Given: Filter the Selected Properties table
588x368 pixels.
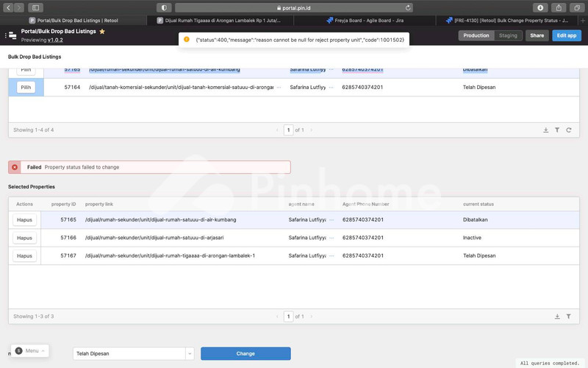Looking at the screenshot, I should point(568,316).
